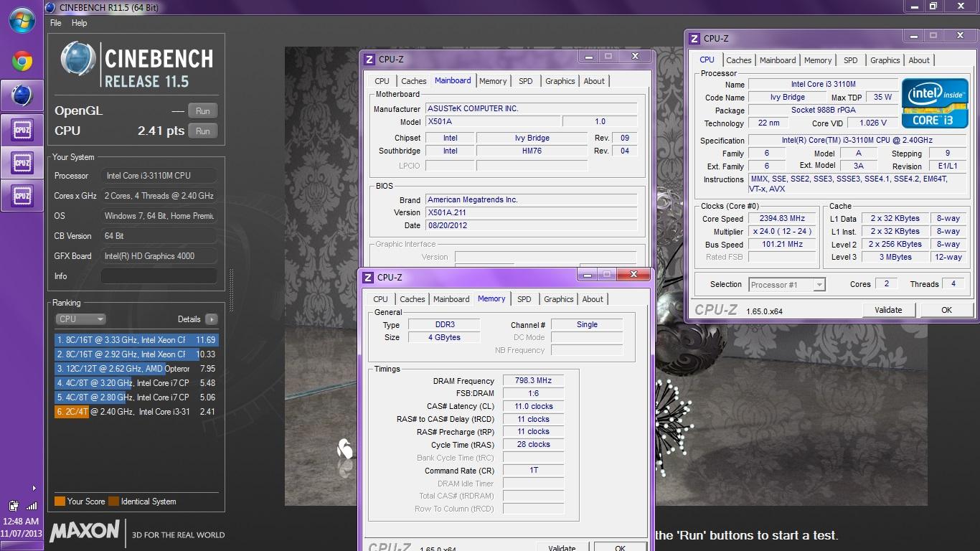
Task: Open Caches tab in Memory CPU-Z window
Action: [413, 299]
